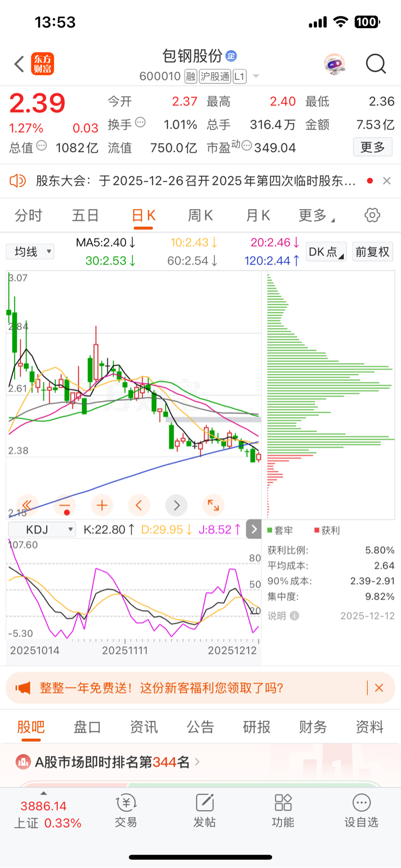Expand the stock code dropdown arrow
This screenshot has width=401, height=868.
pos(256,77)
